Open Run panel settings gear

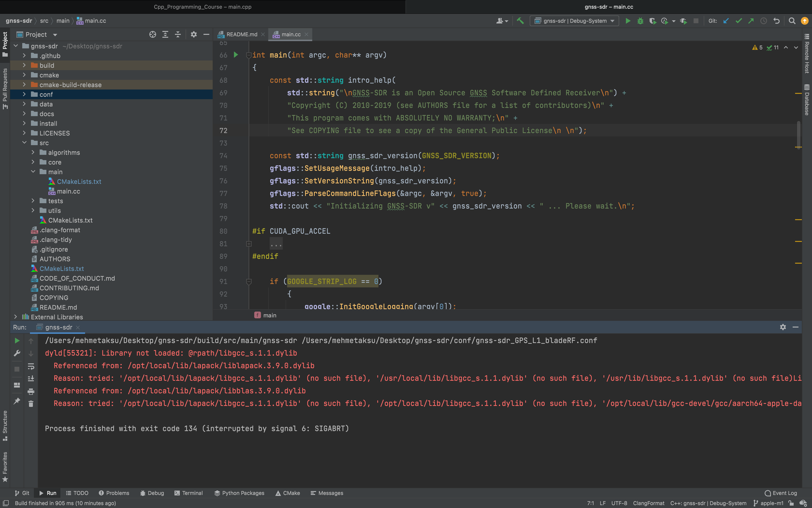tap(783, 327)
